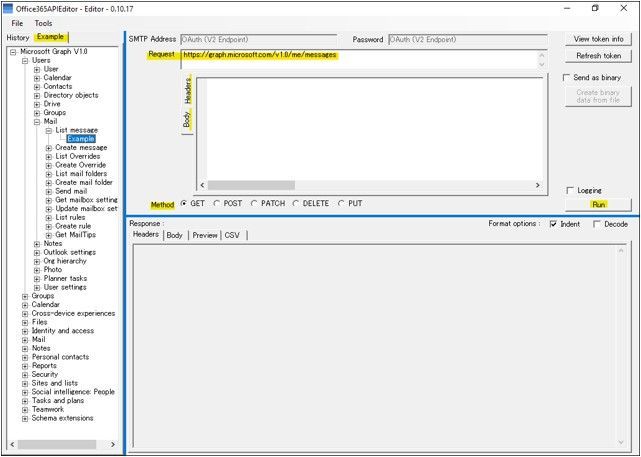
Task: Click left arrow of tree panel scrollbar
Action: coord(12,444)
